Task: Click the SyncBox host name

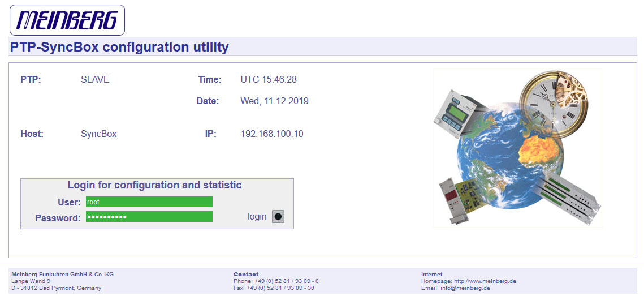Action: click(x=99, y=134)
